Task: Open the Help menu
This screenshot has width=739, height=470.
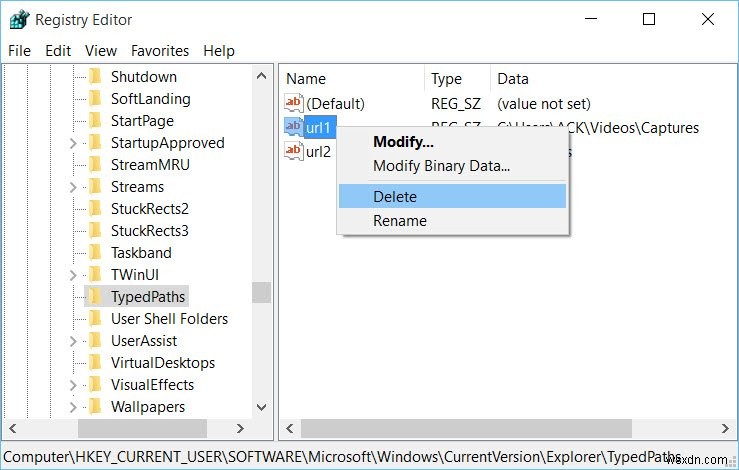Action: [x=219, y=50]
